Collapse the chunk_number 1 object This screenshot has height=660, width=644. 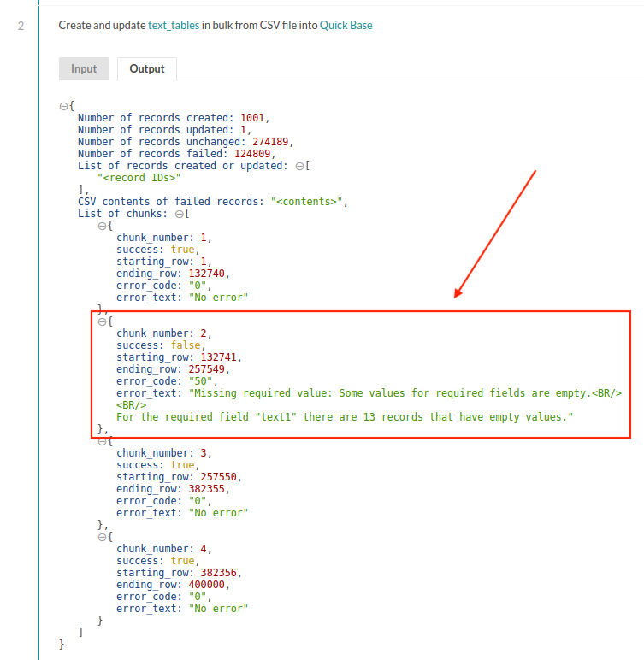pos(102,226)
